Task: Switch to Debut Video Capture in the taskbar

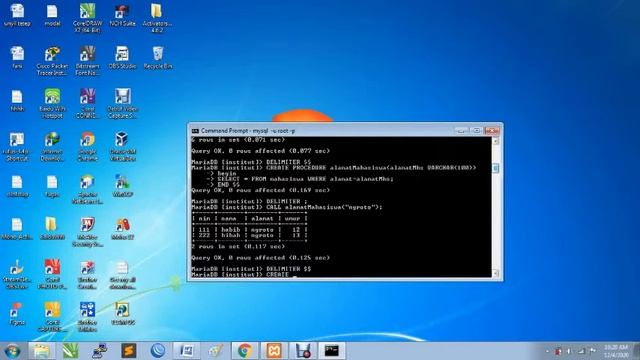Action: pyautogui.click(x=303, y=351)
